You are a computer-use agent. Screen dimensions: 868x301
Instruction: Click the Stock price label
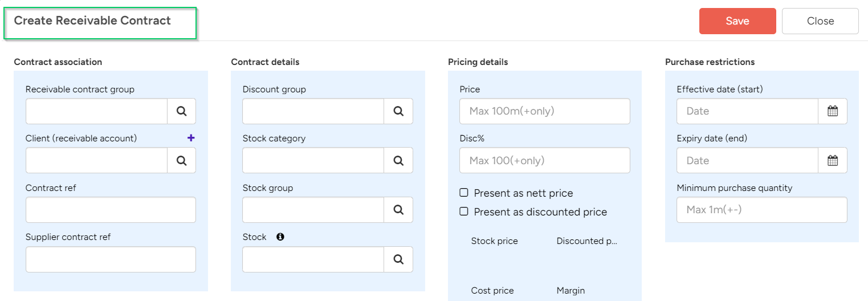(x=495, y=241)
